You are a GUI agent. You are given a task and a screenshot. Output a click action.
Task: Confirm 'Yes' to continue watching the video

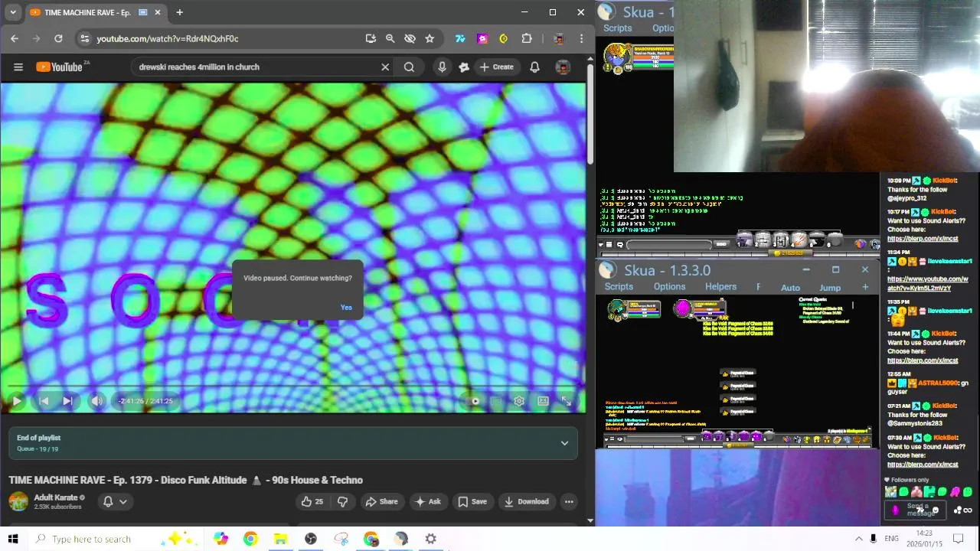[346, 308]
